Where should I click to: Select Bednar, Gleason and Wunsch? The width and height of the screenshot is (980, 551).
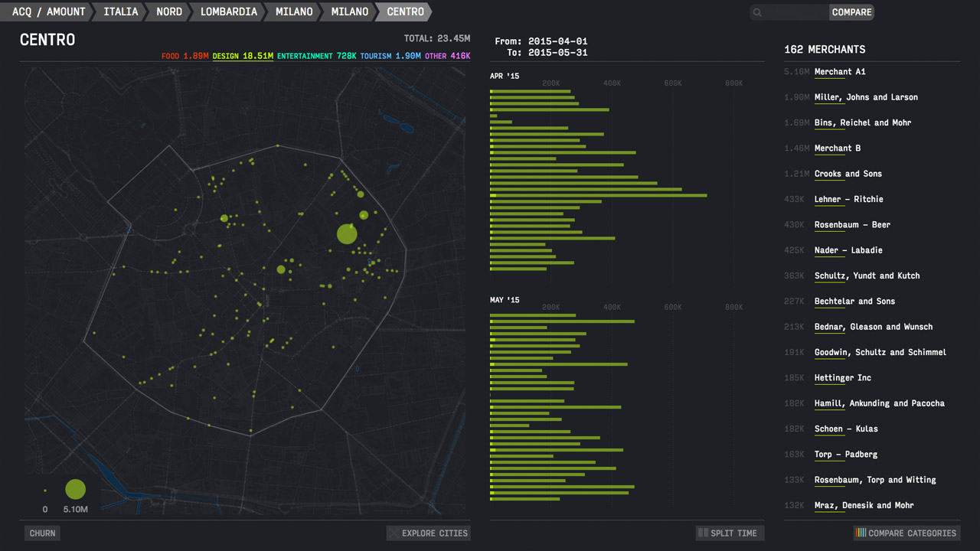coord(874,327)
